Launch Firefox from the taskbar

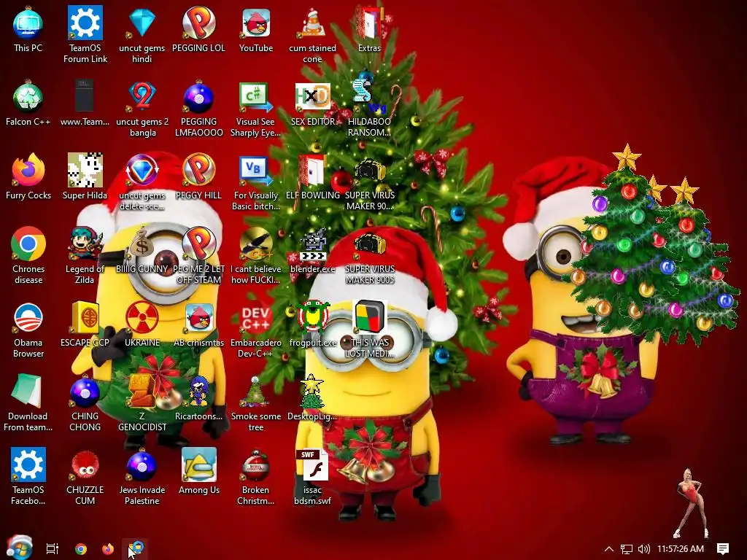pos(108,548)
